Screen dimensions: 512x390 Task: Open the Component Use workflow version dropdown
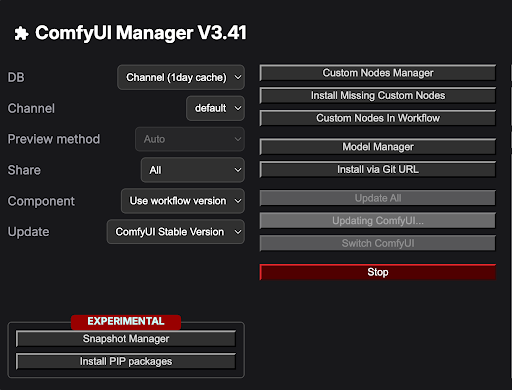coord(183,201)
